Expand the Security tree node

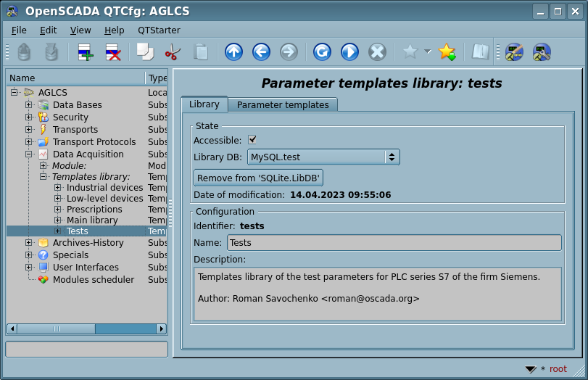(x=29, y=117)
